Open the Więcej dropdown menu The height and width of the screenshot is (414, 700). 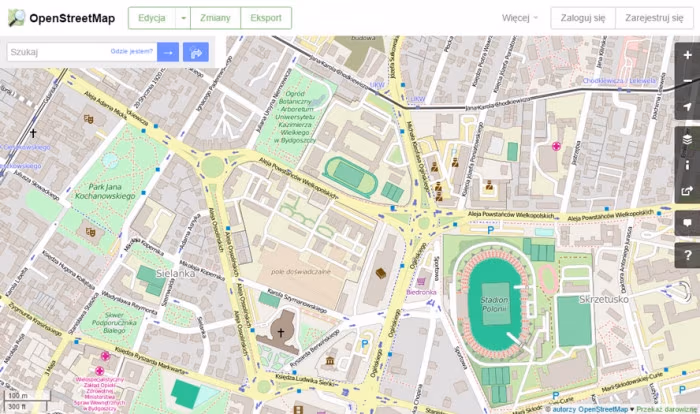coord(520,18)
